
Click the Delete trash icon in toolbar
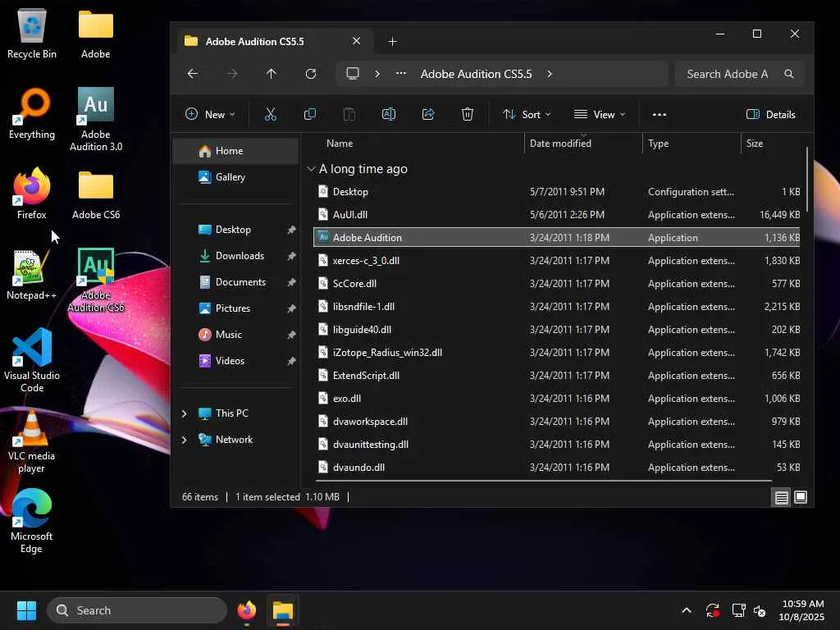(467, 114)
